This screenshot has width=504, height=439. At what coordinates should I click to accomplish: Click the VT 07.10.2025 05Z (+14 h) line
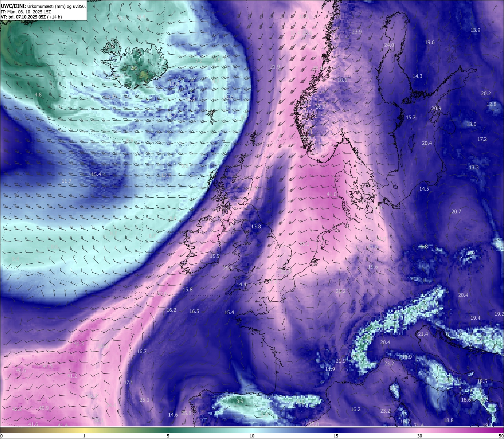point(31,17)
